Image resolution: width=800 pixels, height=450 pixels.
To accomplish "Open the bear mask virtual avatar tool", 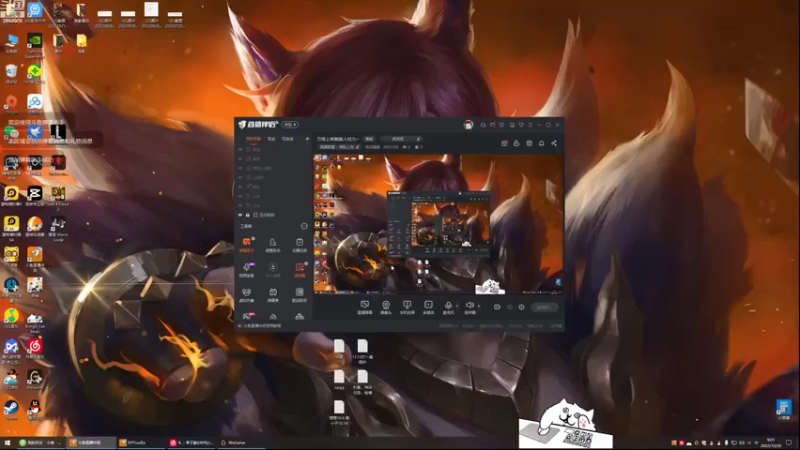I will tap(246, 294).
